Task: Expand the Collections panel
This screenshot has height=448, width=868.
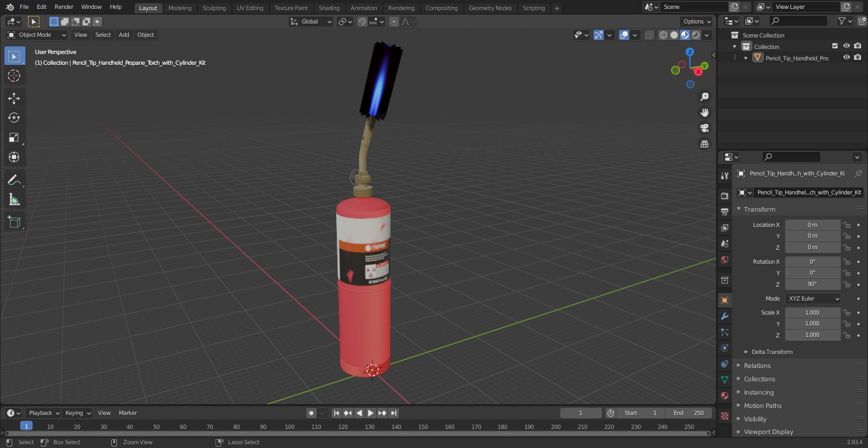Action: tap(759, 379)
